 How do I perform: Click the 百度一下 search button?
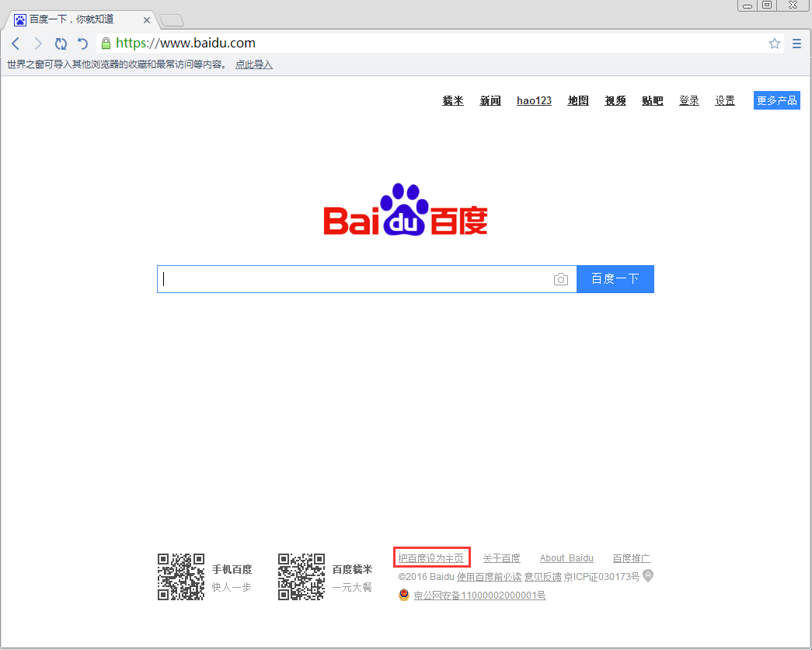point(615,278)
